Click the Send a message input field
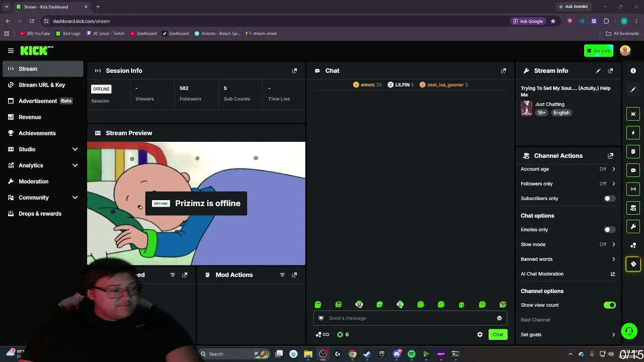 (410, 318)
